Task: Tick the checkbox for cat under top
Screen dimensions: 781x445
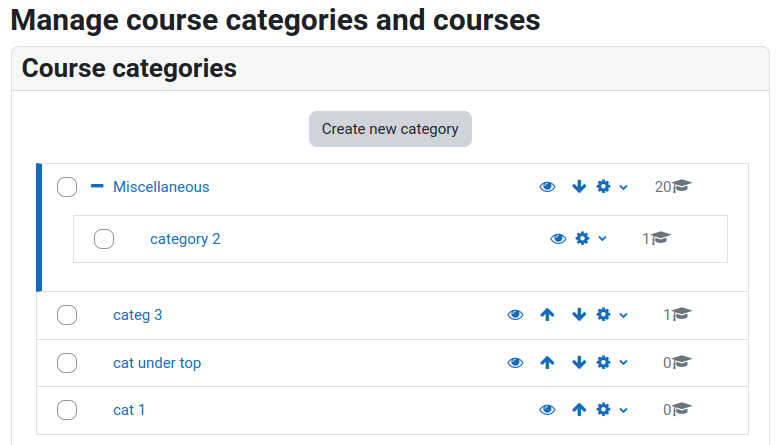Action: 67,363
